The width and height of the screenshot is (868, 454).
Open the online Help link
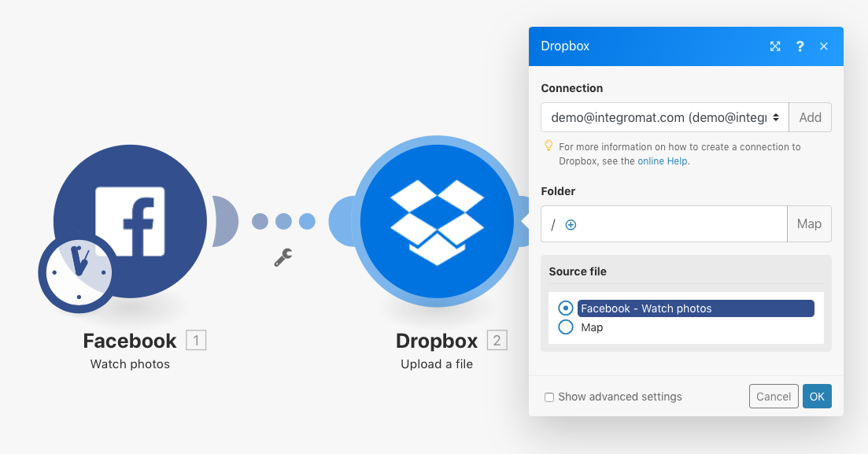point(663,161)
